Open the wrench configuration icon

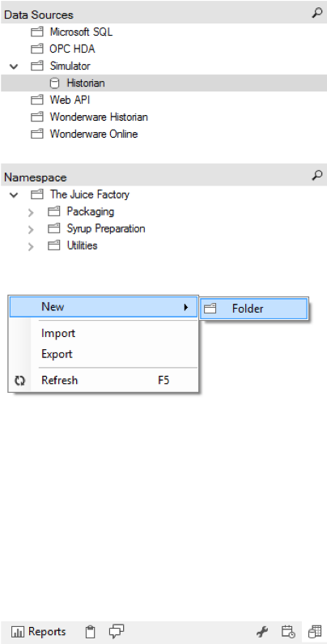pos(262,632)
